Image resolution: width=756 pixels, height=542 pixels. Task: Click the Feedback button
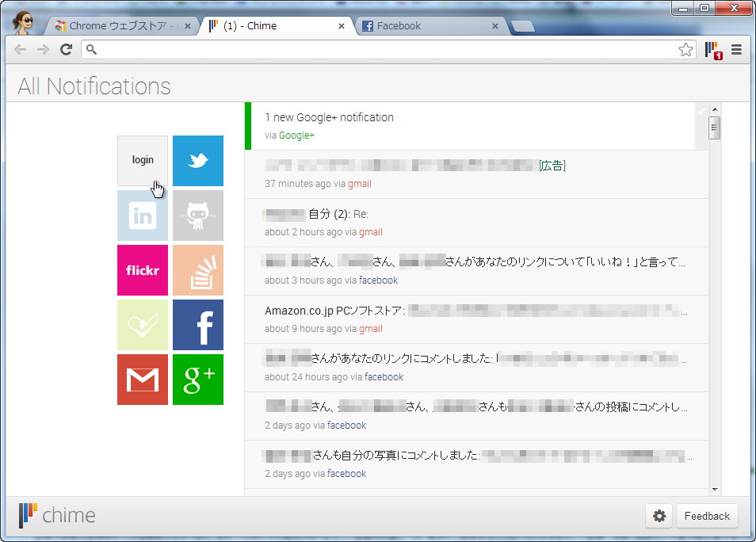coord(707,516)
